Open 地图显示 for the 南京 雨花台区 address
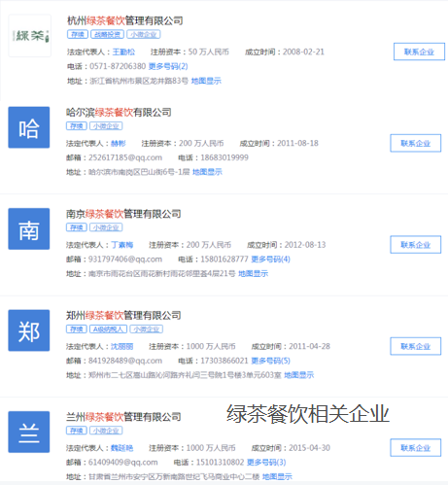 coord(254,274)
